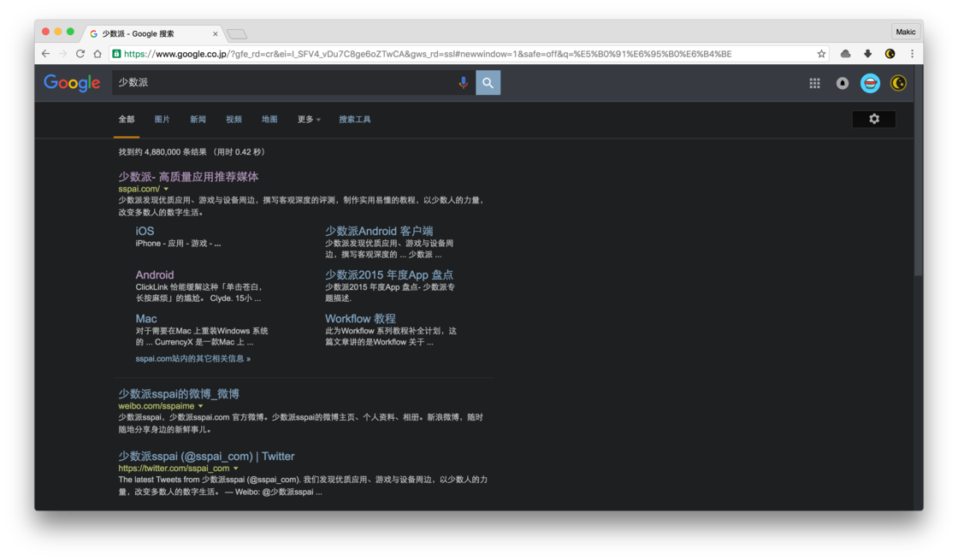
Task: Click the browser forward arrow
Action: tap(63, 54)
